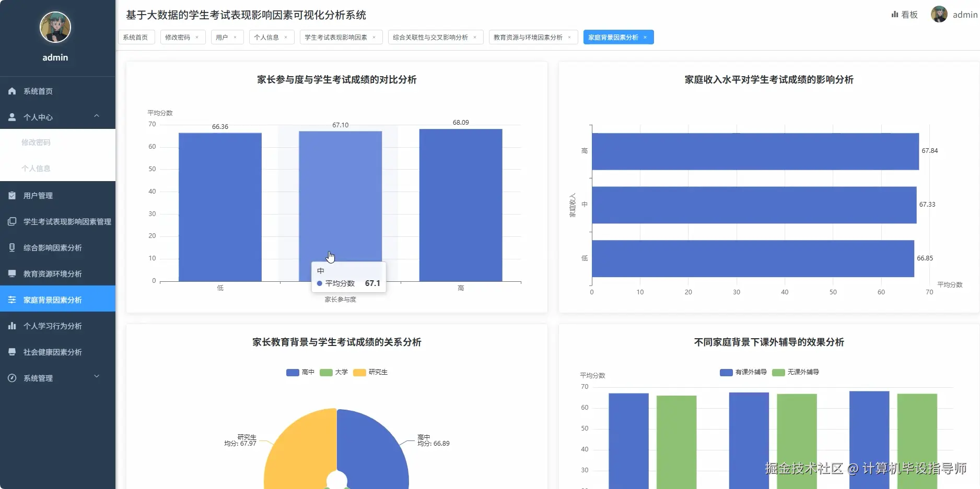Close the 教育资源与环境因素分析 tab
This screenshot has height=489, width=980.
pos(569,37)
